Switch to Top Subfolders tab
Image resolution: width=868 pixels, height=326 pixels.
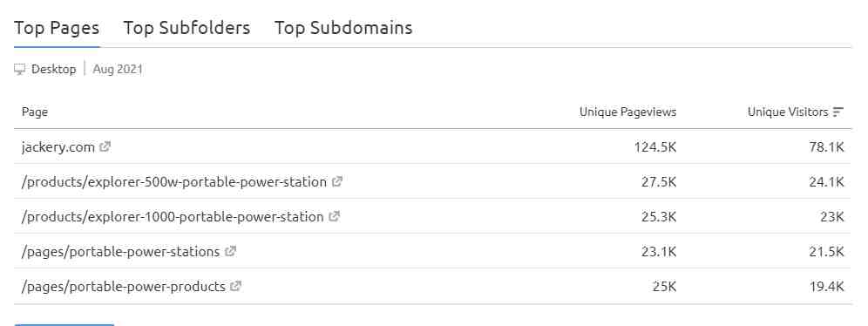186,28
